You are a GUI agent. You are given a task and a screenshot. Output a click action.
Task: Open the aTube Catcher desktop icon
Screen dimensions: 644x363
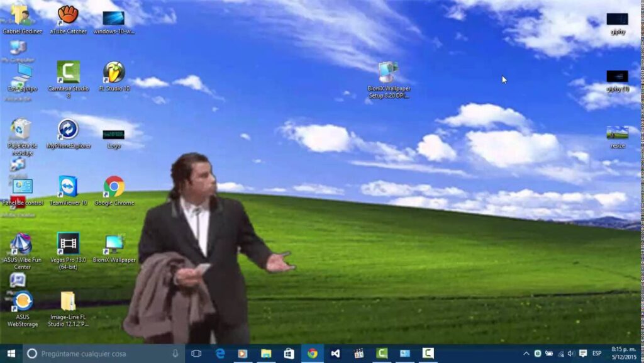click(68, 19)
